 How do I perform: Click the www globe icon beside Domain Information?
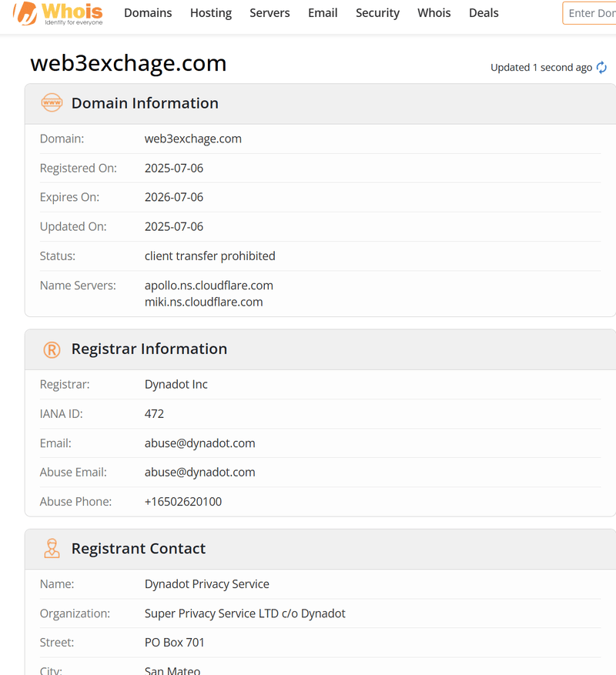tap(52, 103)
